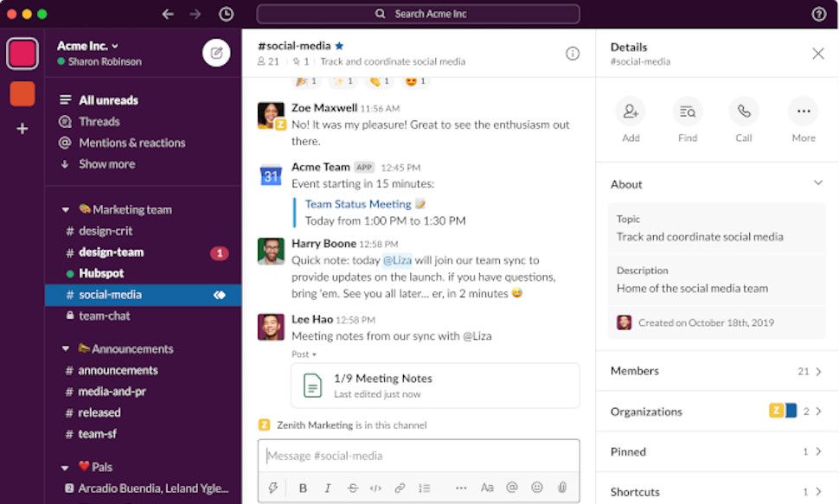Expand the Members row in Details
The width and height of the screenshot is (839, 504).
(x=716, y=371)
